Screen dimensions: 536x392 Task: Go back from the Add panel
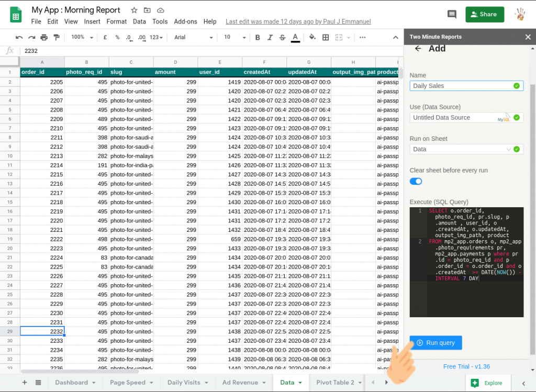(x=418, y=49)
